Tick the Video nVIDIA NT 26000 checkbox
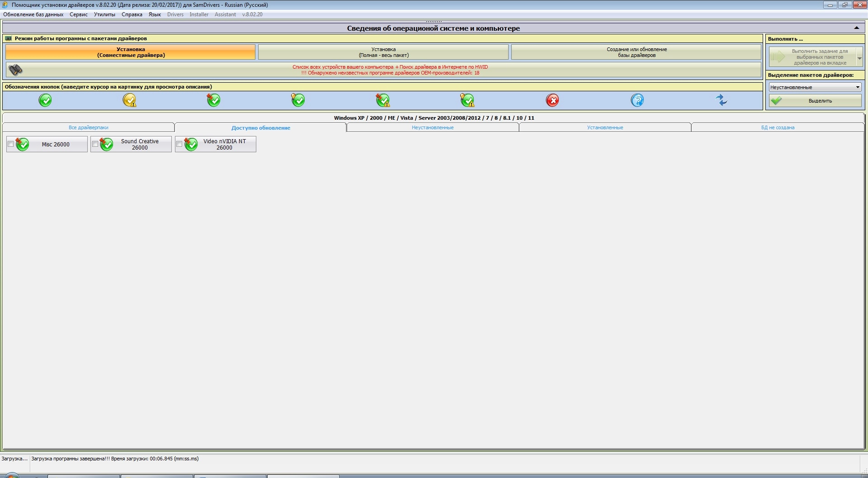868x478 pixels. [x=179, y=144]
